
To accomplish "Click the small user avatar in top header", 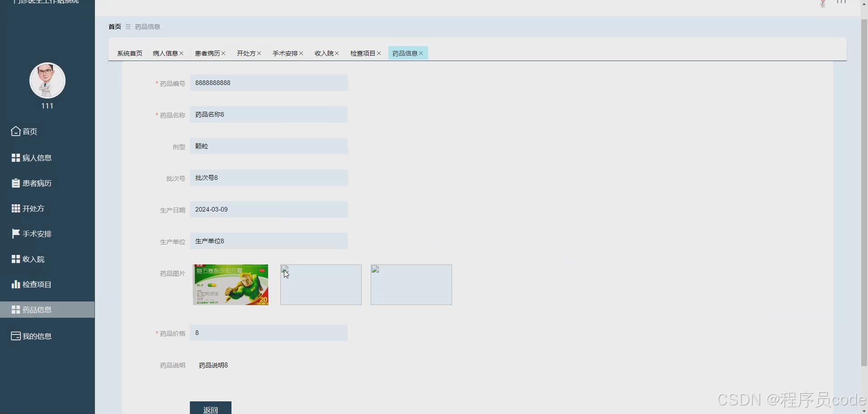I will click(823, 4).
